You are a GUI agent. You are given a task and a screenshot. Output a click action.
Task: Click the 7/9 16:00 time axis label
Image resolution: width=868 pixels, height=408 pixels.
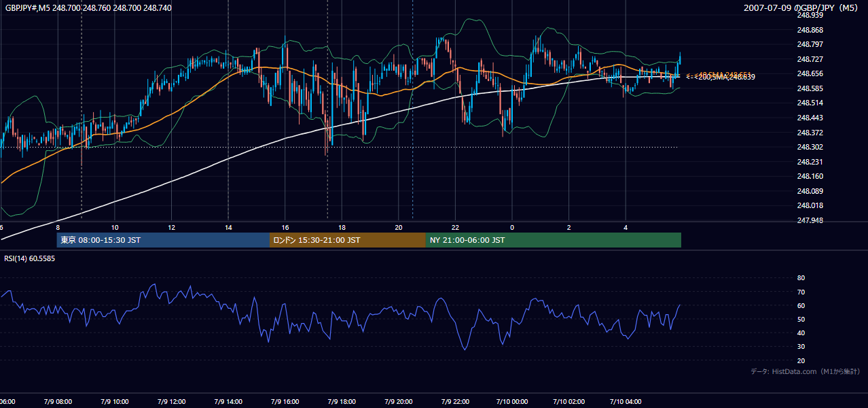point(285,402)
